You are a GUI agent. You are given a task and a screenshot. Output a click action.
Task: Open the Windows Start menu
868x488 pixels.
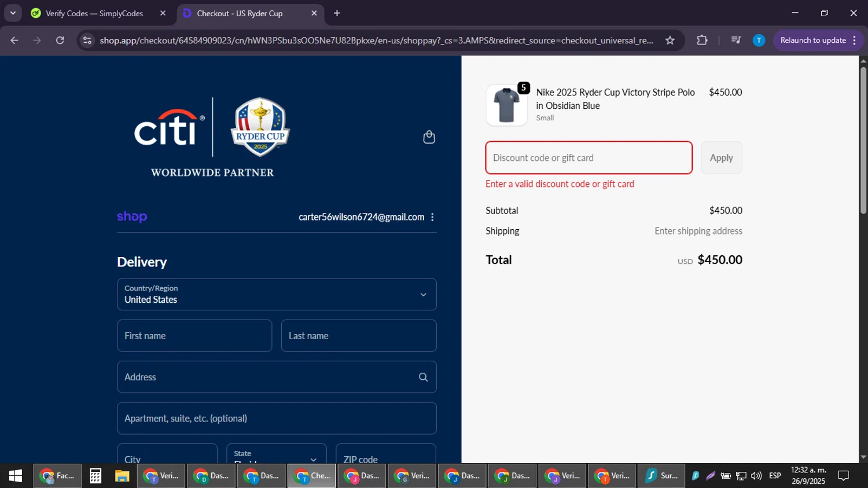click(x=16, y=476)
